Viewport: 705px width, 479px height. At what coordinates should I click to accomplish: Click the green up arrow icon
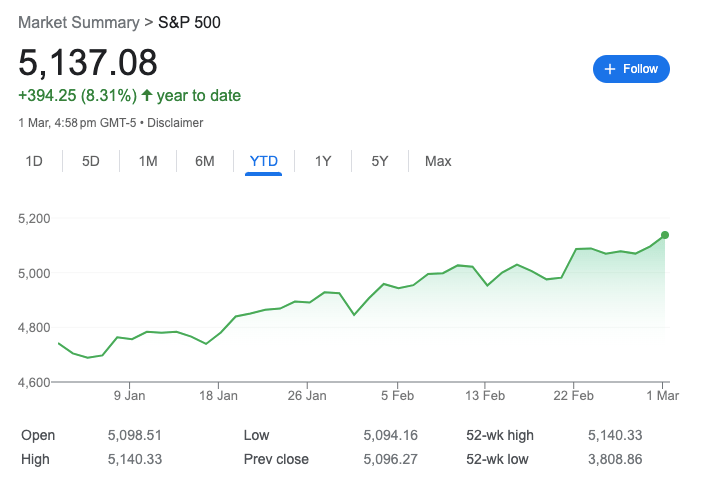147,96
